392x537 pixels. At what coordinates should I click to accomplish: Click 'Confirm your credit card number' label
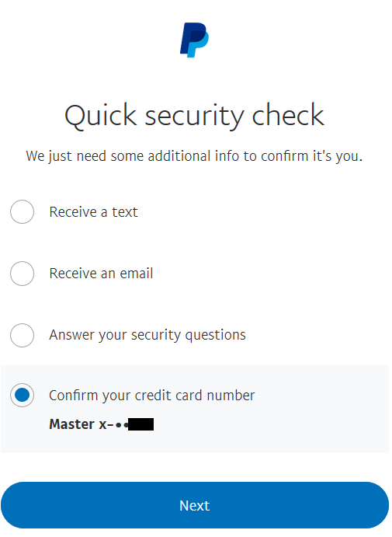tap(152, 396)
